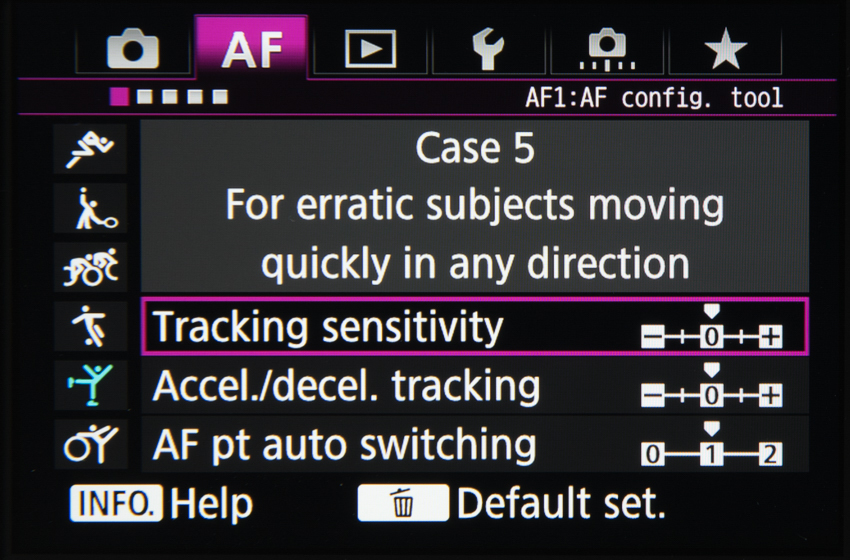Open the My Menu star tab

point(725,49)
